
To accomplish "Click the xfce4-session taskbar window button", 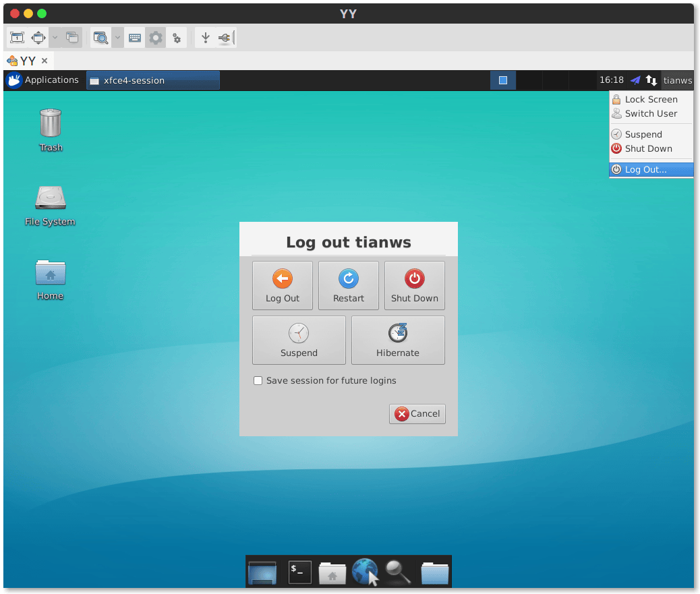I will point(153,80).
